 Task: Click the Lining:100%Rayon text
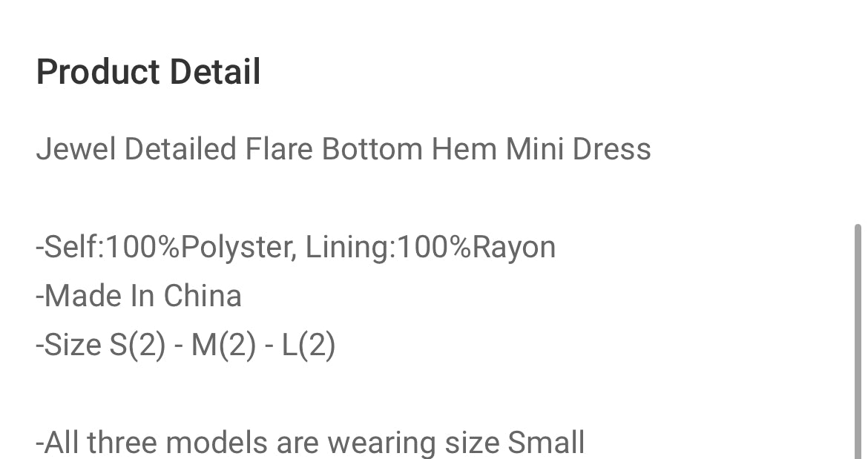pyautogui.click(x=430, y=247)
